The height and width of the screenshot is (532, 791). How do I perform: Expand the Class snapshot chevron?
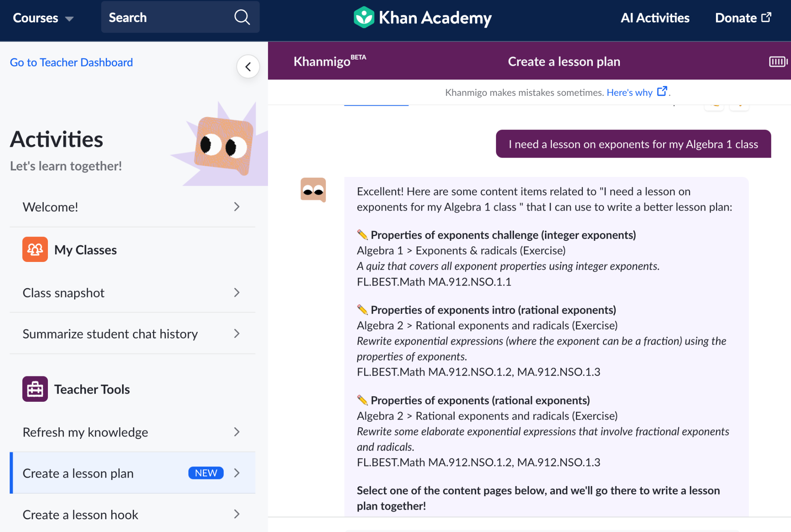(x=237, y=292)
